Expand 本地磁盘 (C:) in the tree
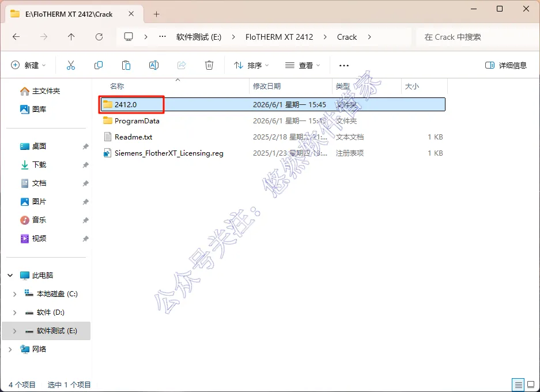Screen dimensions: 540x392 pyautogui.click(x=14, y=294)
